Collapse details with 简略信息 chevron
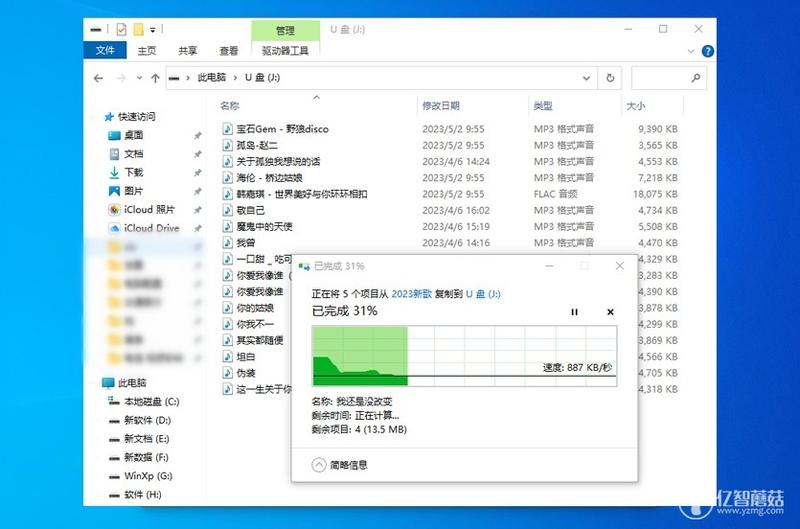 click(319, 465)
